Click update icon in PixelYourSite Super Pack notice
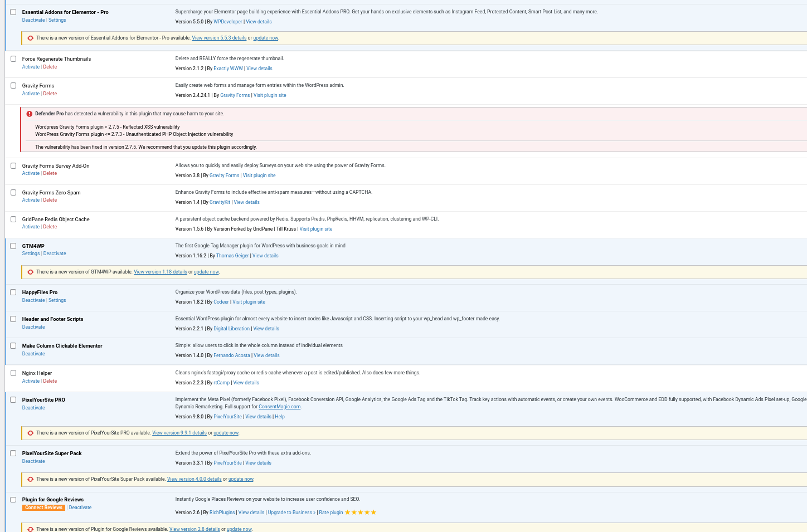Viewport: 807px width, 532px height. tap(30, 479)
